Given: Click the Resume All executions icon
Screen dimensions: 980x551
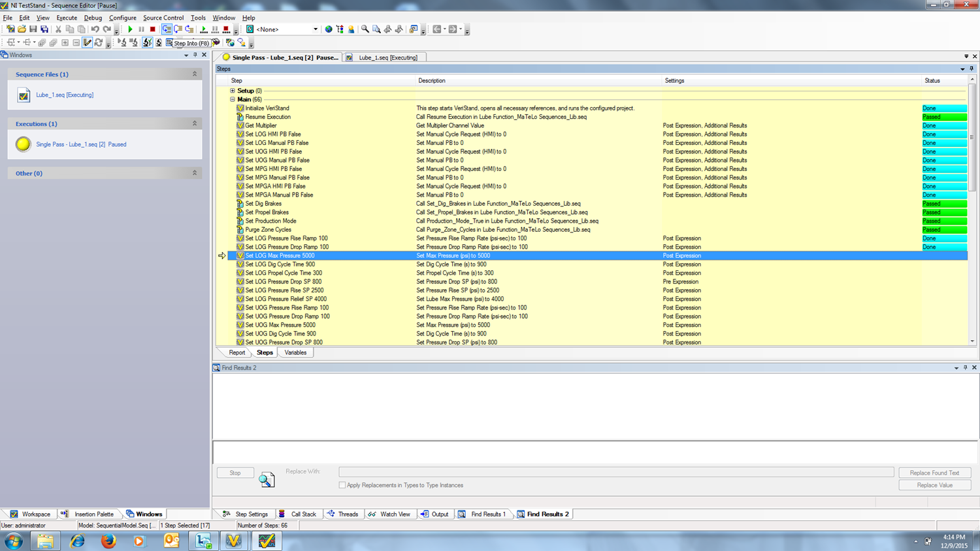Looking at the screenshot, I should (204, 29).
